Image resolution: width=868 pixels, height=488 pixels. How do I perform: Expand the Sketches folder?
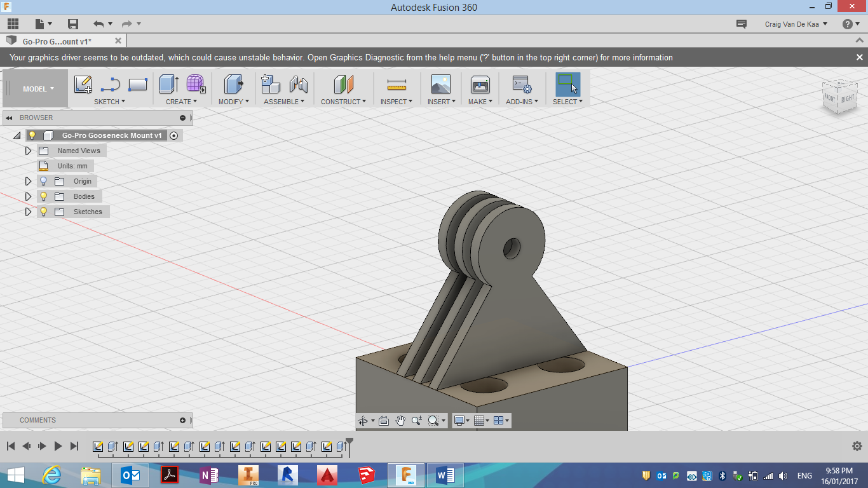point(28,212)
